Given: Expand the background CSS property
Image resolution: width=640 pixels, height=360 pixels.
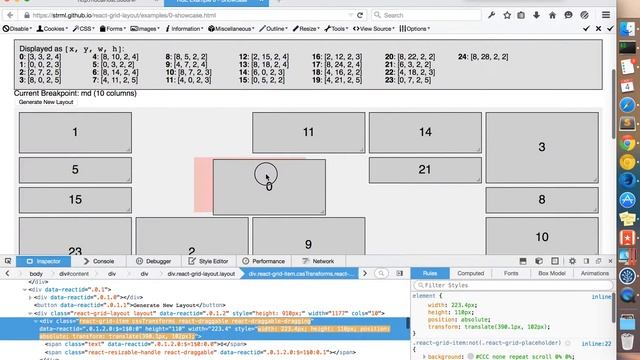Looking at the screenshot, I should (x=424, y=357).
